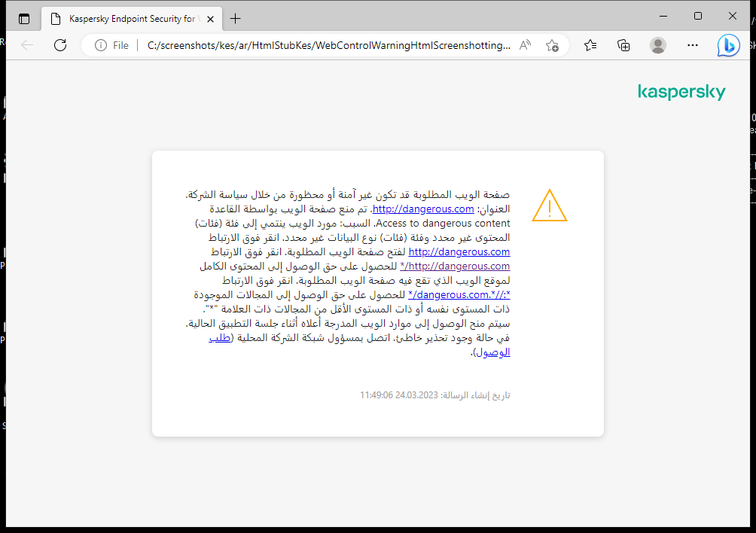Navigate back in the browser
Screen dimensions: 756x533
click(27, 45)
